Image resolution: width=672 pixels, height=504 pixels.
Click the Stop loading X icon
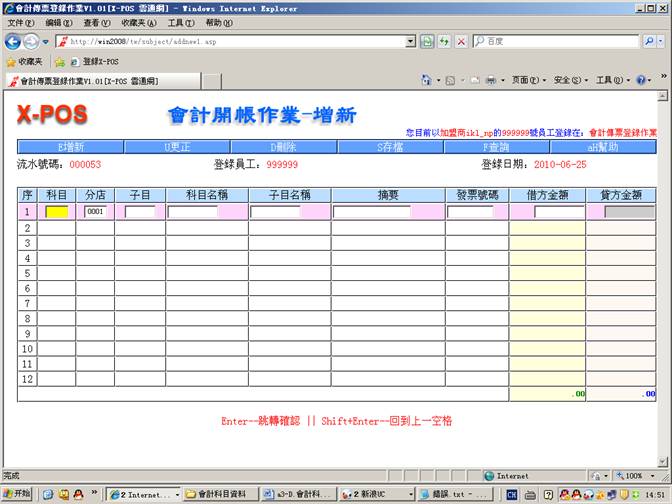tap(461, 41)
